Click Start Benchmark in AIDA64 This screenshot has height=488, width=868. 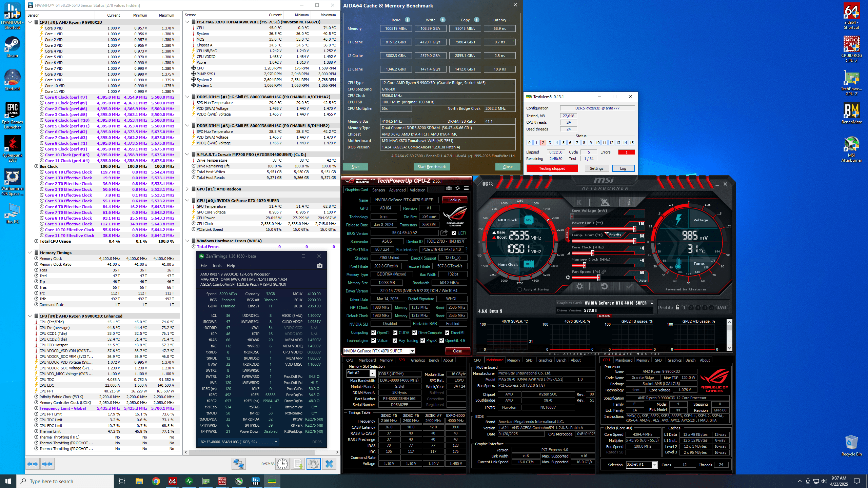point(432,167)
